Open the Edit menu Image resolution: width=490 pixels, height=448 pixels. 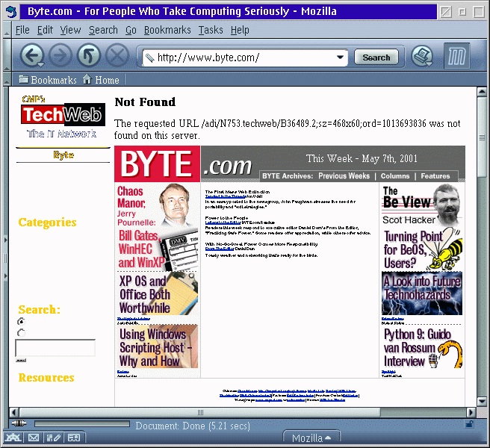(45, 30)
